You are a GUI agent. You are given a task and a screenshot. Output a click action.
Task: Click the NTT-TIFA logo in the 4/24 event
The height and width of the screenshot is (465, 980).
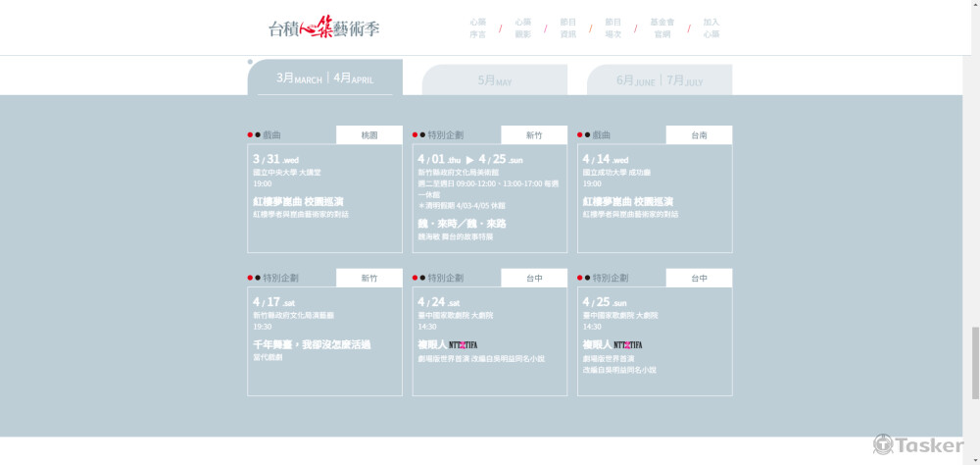[x=463, y=344]
